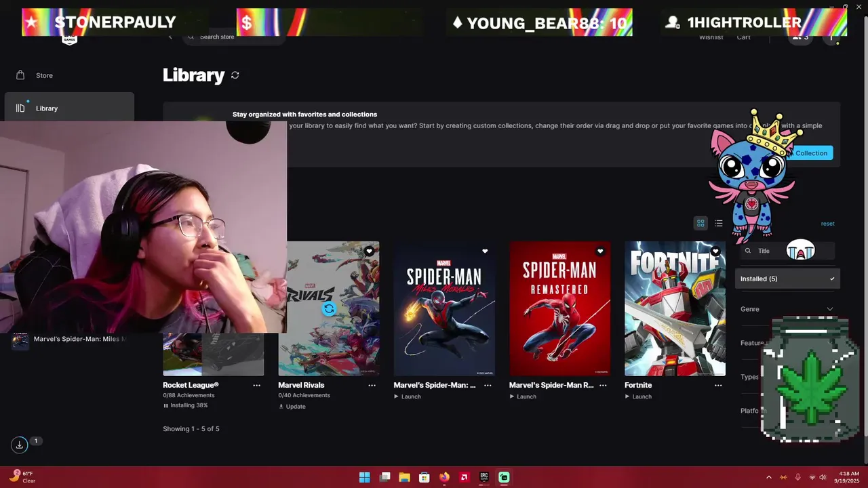Click the update sync icon on Marvel Rivals cover
The height and width of the screenshot is (488, 868).
tap(329, 309)
